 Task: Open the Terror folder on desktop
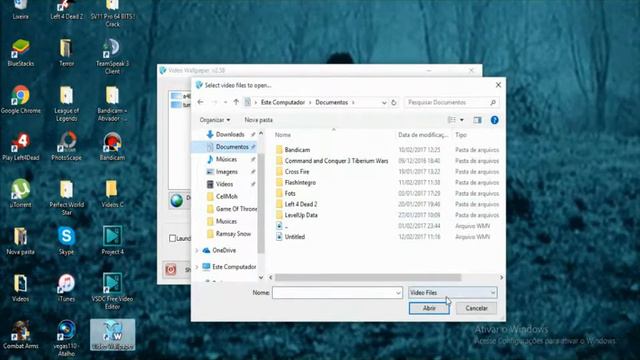pos(66,53)
